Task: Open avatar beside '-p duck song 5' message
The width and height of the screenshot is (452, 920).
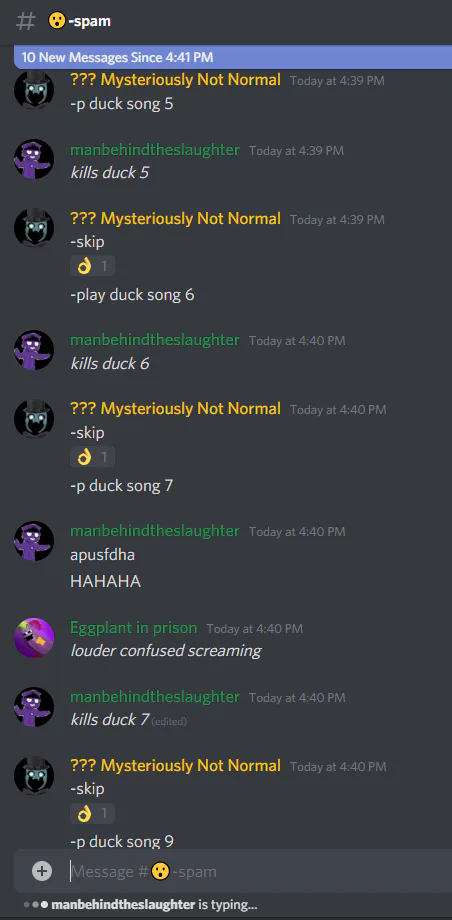Action: [34, 90]
